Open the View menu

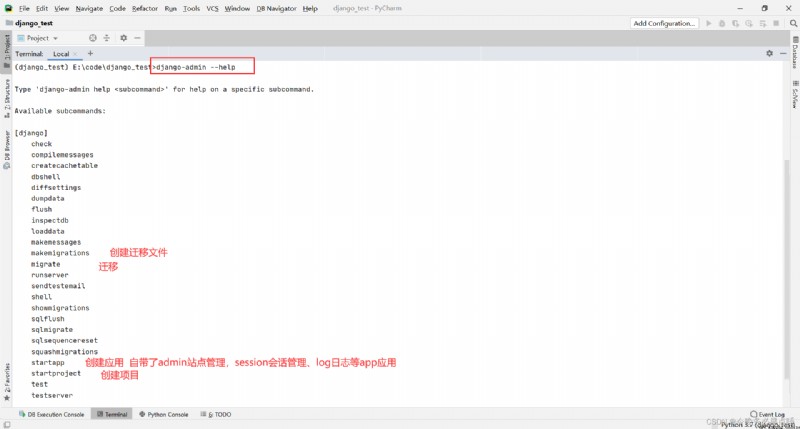pos(62,9)
